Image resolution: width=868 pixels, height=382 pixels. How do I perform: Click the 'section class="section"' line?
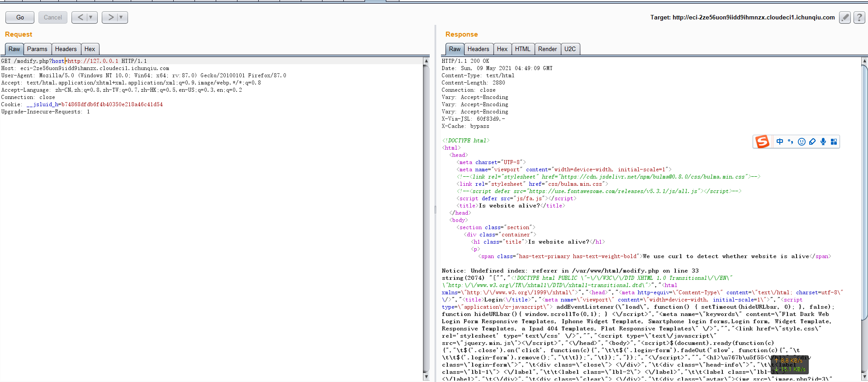coord(496,227)
